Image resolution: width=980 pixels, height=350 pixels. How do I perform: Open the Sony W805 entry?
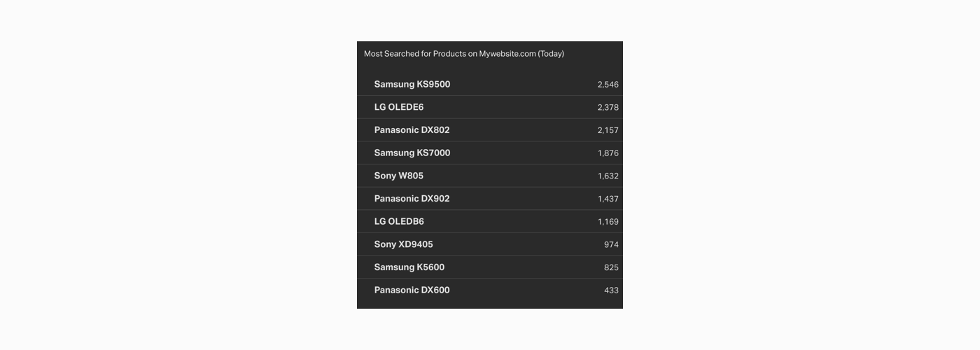[x=490, y=176]
